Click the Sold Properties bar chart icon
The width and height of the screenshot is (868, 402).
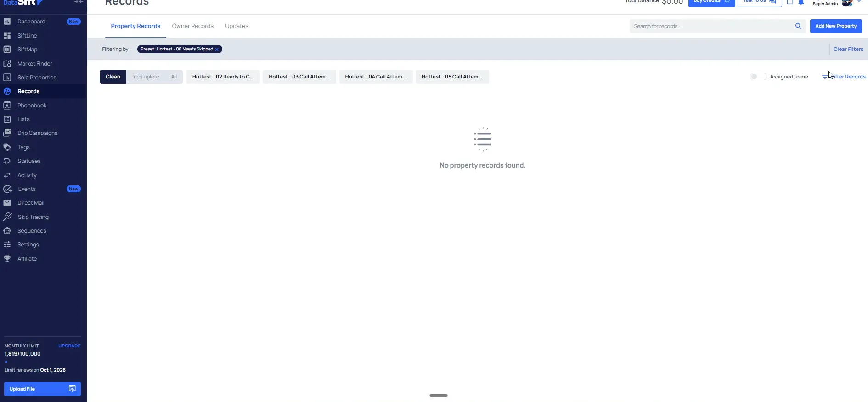(x=7, y=78)
